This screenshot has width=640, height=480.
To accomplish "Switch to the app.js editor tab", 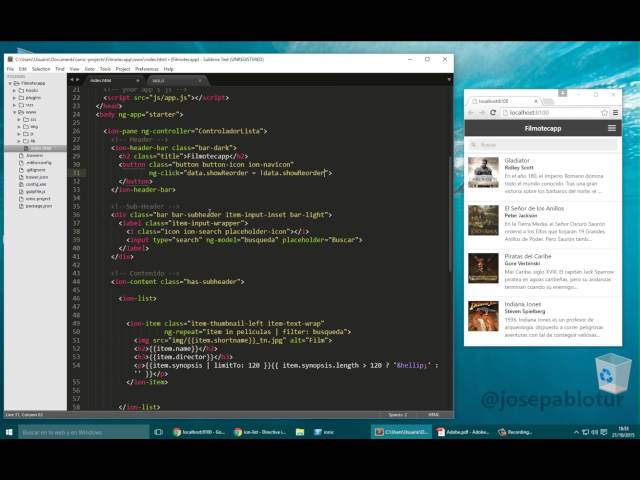I will click(176, 80).
